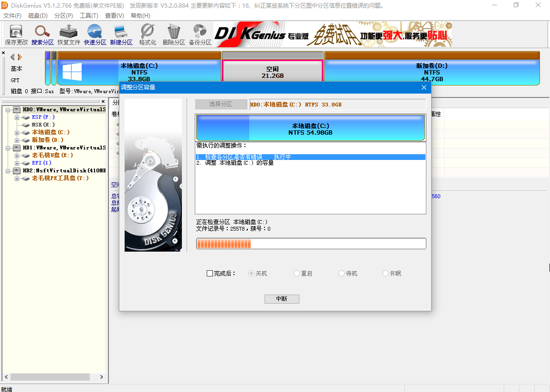The image size is (550, 392).
Task: Click the Delete Partition (删除分区) toolbar icon
Action: tap(174, 35)
